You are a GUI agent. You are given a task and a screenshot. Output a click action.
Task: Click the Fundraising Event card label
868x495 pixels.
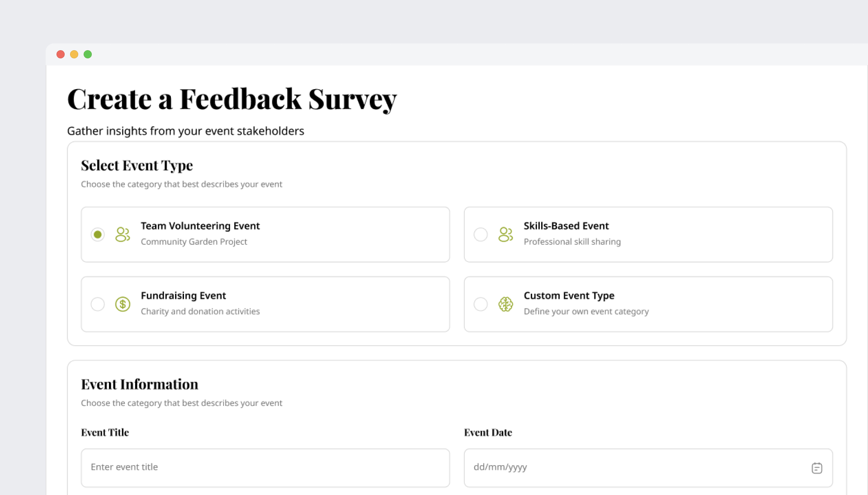tap(183, 295)
